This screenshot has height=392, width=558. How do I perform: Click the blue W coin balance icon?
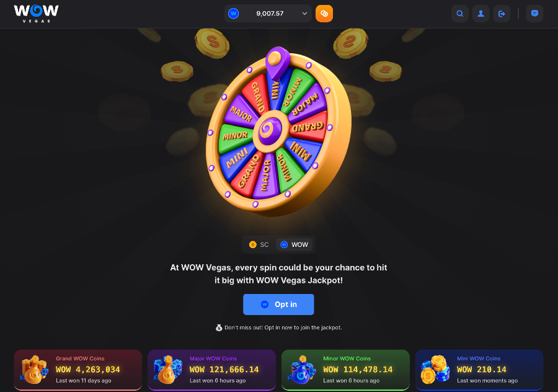pyautogui.click(x=234, y=14)
